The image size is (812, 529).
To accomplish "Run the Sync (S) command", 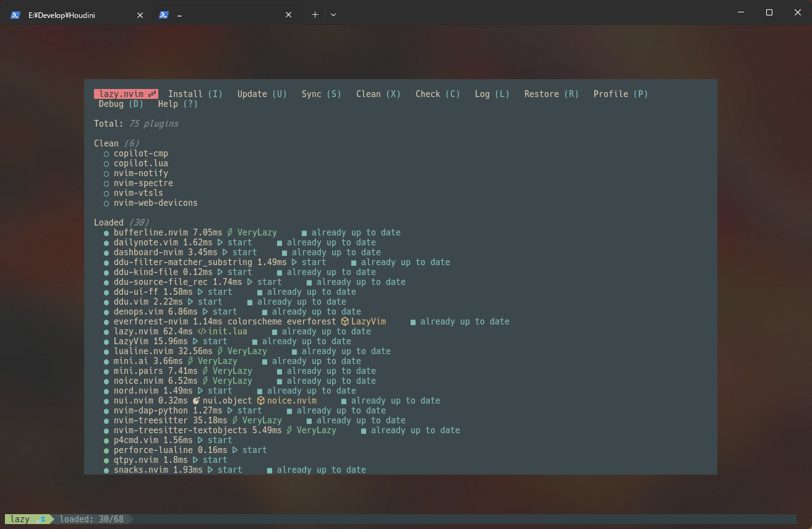I will point(322,94).
